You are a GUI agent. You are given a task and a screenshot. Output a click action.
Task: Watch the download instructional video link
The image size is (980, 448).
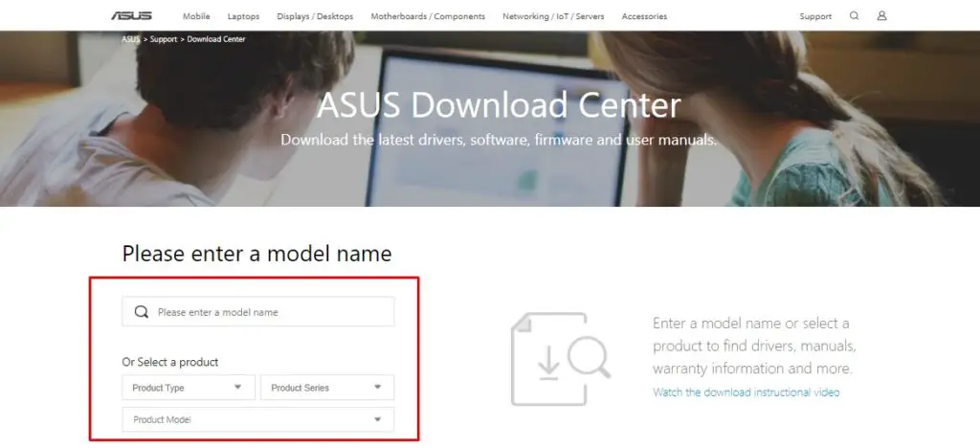point(746,392)
